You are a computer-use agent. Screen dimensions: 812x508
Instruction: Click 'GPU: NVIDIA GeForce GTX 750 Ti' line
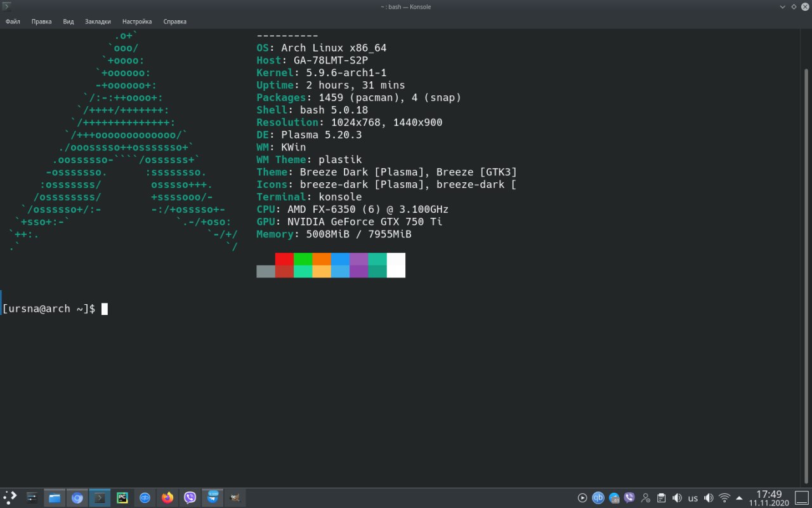click(350, 222)
